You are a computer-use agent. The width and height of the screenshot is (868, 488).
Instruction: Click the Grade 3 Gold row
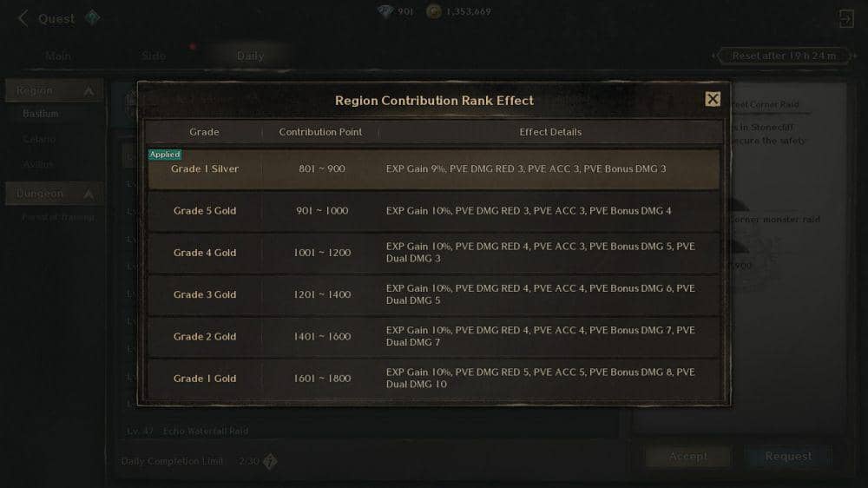coord(433,294)
